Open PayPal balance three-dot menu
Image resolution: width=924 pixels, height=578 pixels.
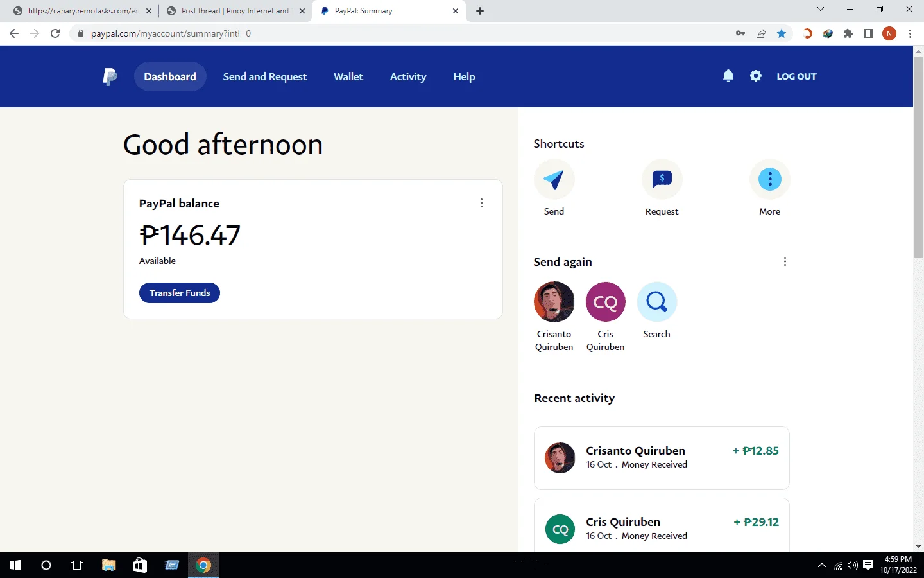point(481,203)
